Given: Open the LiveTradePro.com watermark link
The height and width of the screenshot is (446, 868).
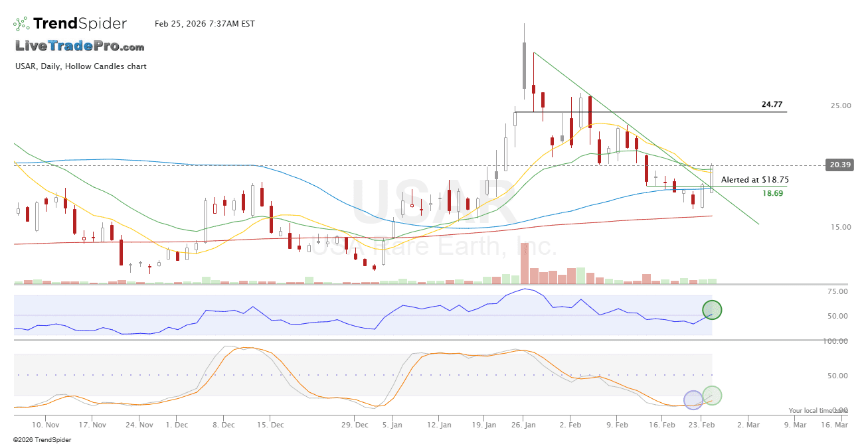Looking at the screenshot, I should (80, 46).
